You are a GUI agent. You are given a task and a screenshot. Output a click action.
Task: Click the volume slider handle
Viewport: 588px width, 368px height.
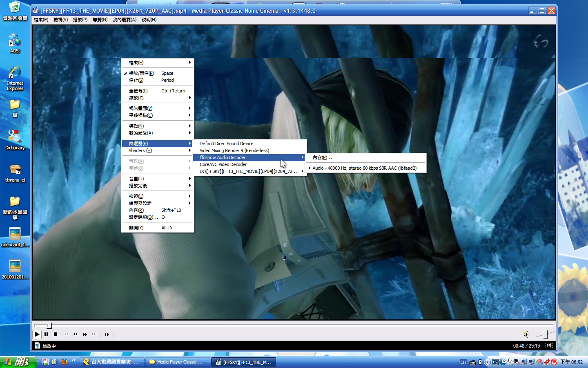click(545, 334)
